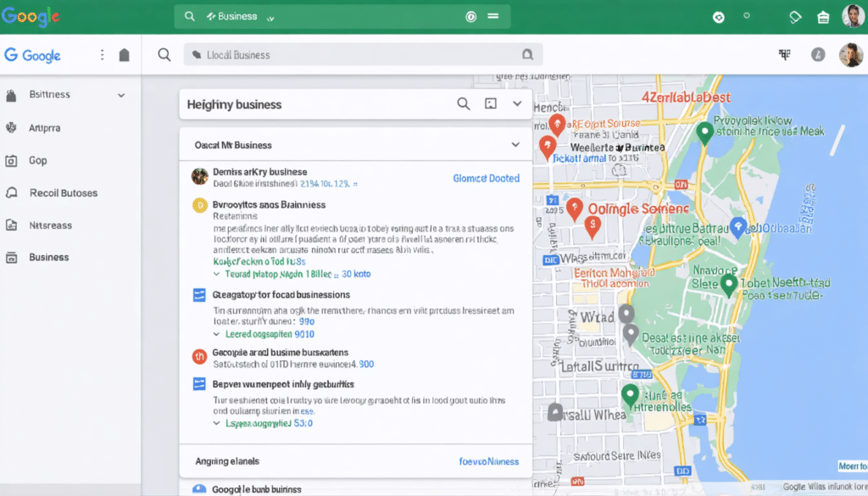Collapse the Oacal Mr Business section chevron

[x=515, y=145]
